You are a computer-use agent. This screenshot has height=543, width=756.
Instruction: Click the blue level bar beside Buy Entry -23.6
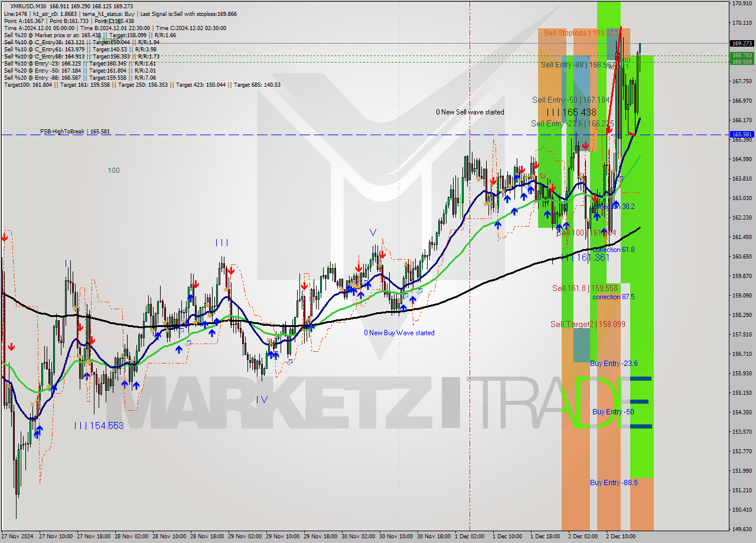[641, 378]
